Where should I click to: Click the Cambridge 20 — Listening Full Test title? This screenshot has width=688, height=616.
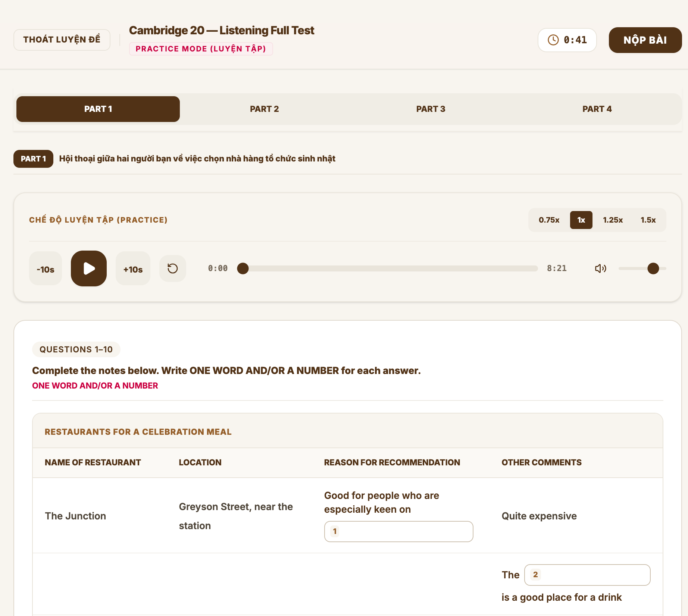[x=222, y=30]
